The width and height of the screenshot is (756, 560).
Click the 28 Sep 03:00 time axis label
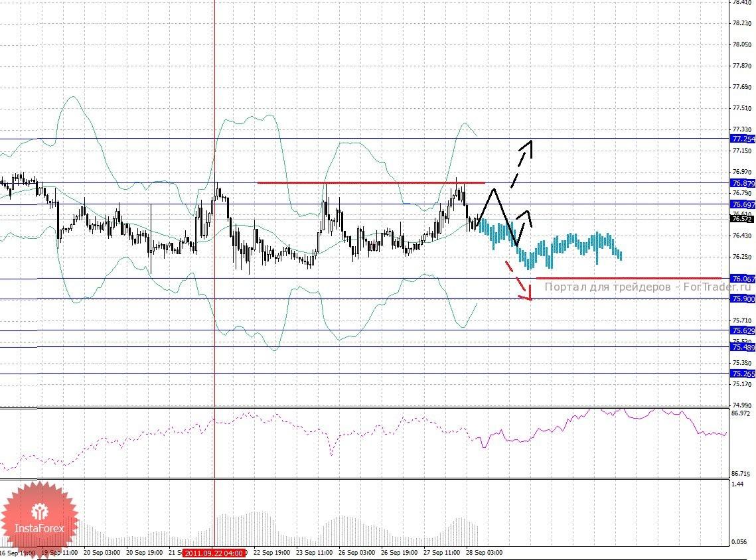(484, 552)
